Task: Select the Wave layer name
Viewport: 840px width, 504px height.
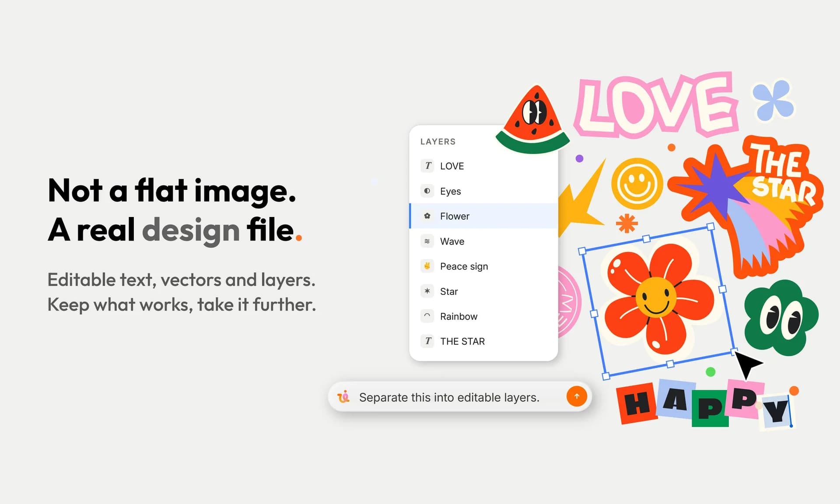Action: click(x=452, y=241)
